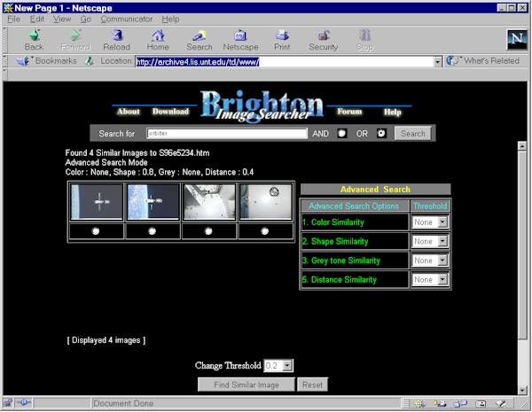Viewport: 532px width, 412px height.
Task: Click the Find Similar Image button
Action: (x=245, y=385)
